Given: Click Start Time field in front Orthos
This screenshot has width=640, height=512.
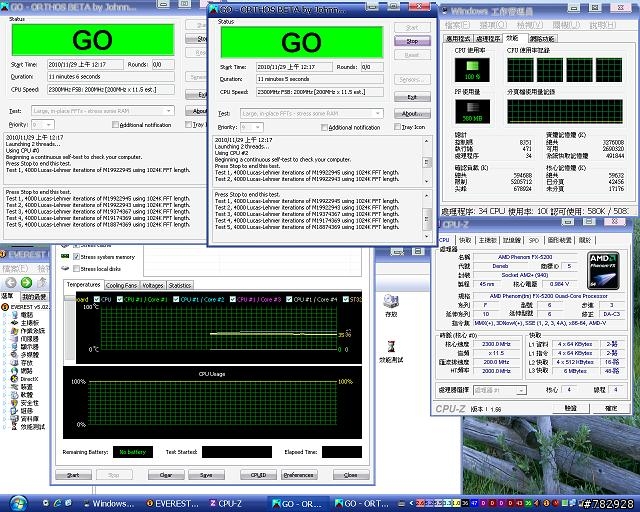Looking at the screenshot, I should tap(294, 67).
